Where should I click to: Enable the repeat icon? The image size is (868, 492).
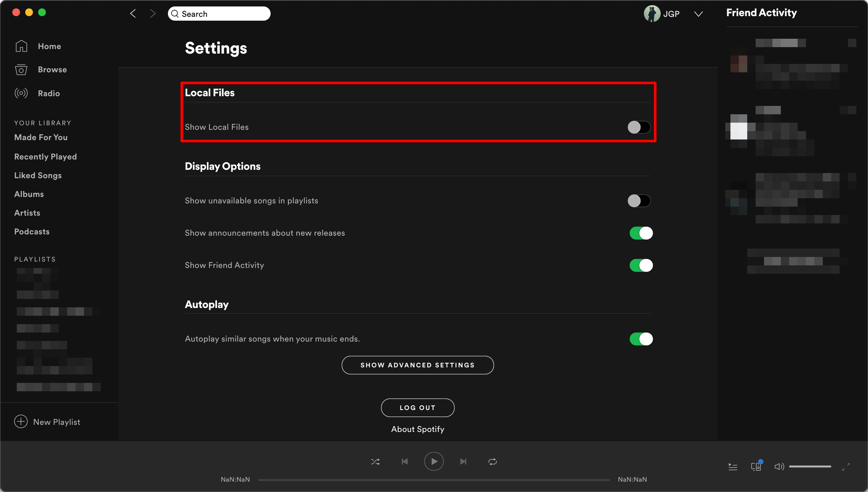point(492,462)
